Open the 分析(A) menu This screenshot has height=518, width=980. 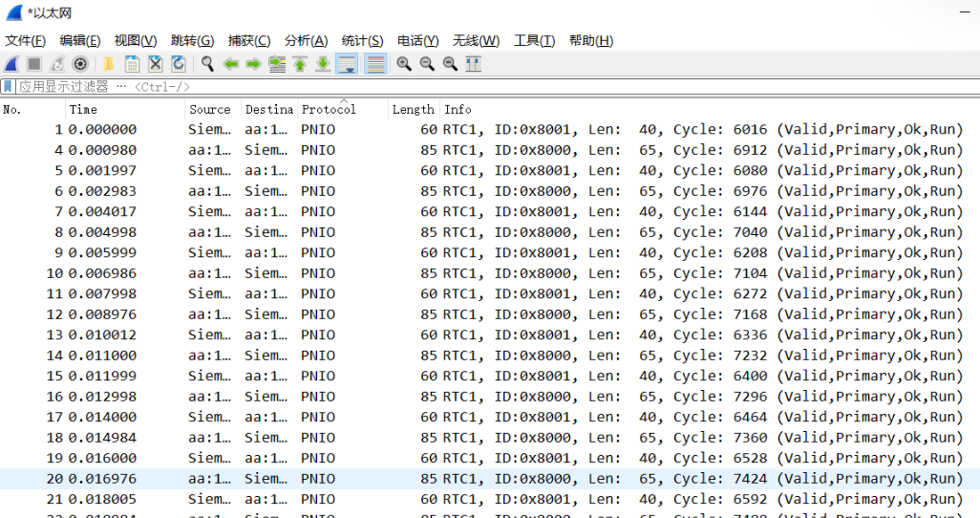(306, 40)
